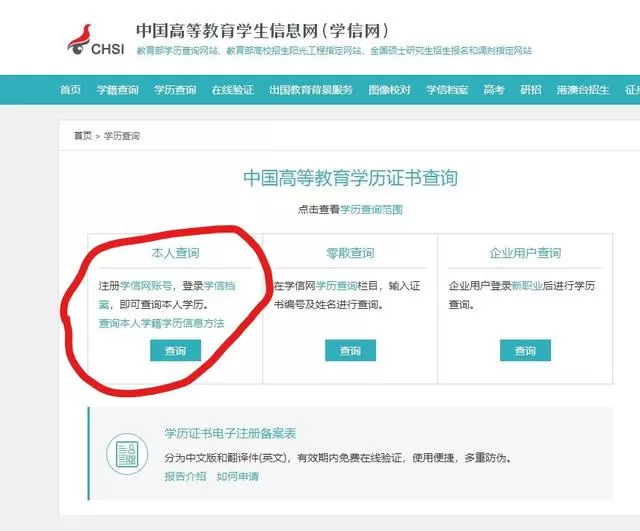Select 图像校对 in the navigation bar
640x531 pixels.
click(x=389, y=90)
